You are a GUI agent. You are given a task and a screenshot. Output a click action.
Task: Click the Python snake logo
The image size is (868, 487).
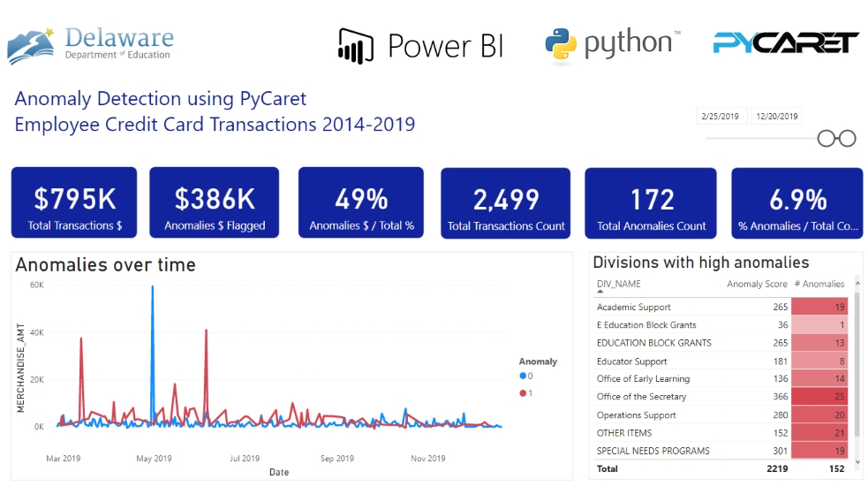[562, 45]
